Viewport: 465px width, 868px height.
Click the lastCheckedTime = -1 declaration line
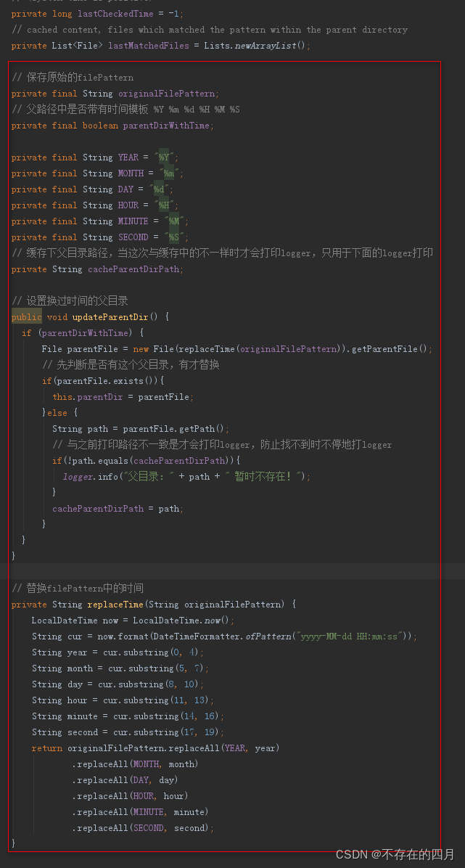coord(97,13)
